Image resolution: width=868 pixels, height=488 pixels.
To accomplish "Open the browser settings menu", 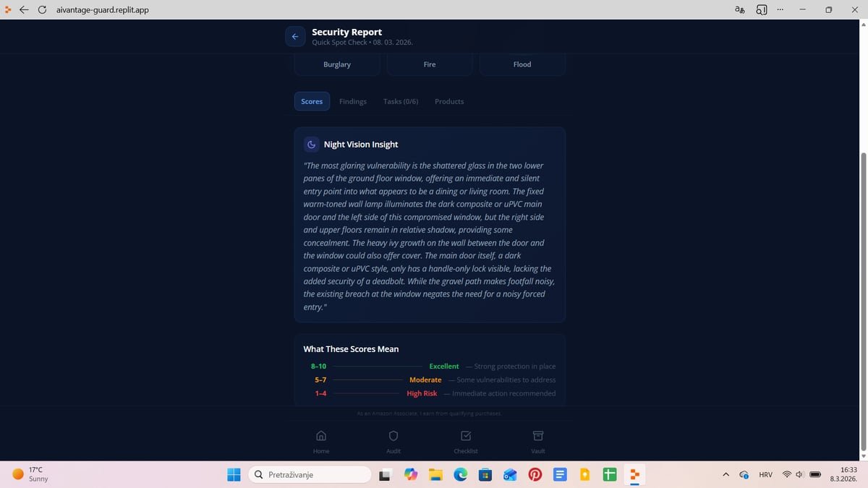I will point(780,10).
